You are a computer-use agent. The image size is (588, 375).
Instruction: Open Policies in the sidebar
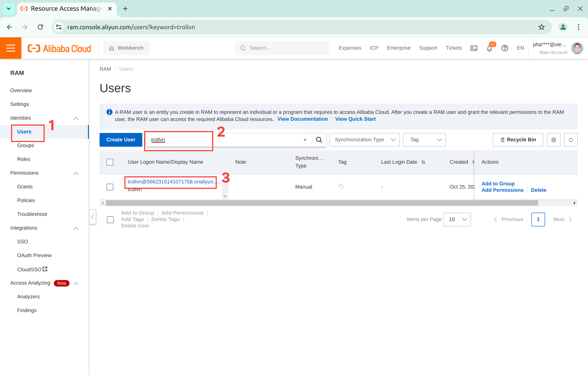(26, 200)
